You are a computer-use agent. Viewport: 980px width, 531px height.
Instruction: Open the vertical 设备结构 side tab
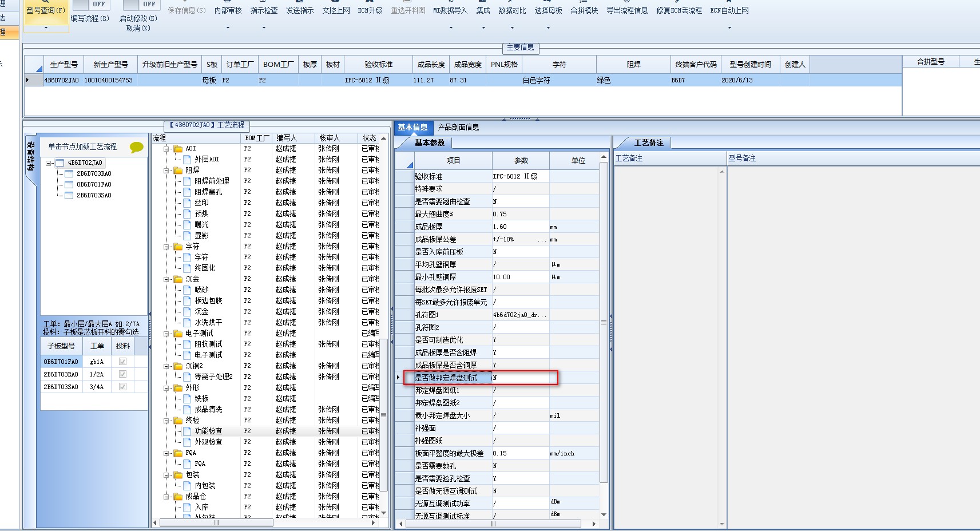click(x=31, y=156)
